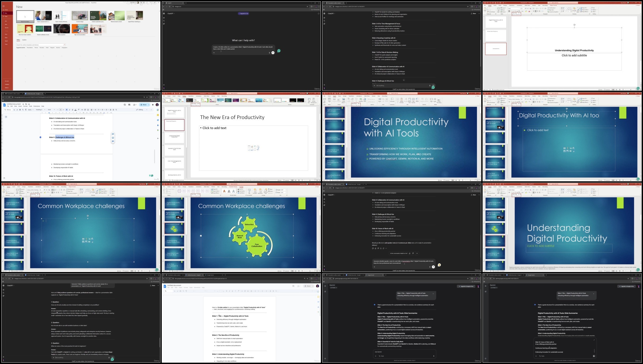Click Slide Size in the PowerPoint Design ribbon
643x364 pixels.
(309, 100)
